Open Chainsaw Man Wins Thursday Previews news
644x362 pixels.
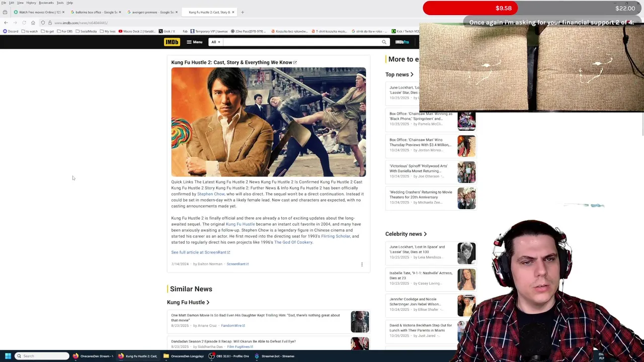click(420, 142)
